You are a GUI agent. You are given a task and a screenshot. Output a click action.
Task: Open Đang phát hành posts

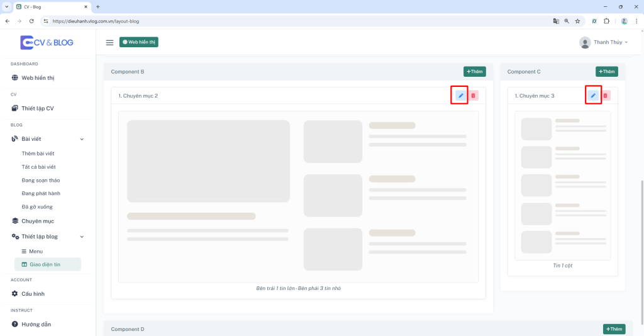click(41, 193)
